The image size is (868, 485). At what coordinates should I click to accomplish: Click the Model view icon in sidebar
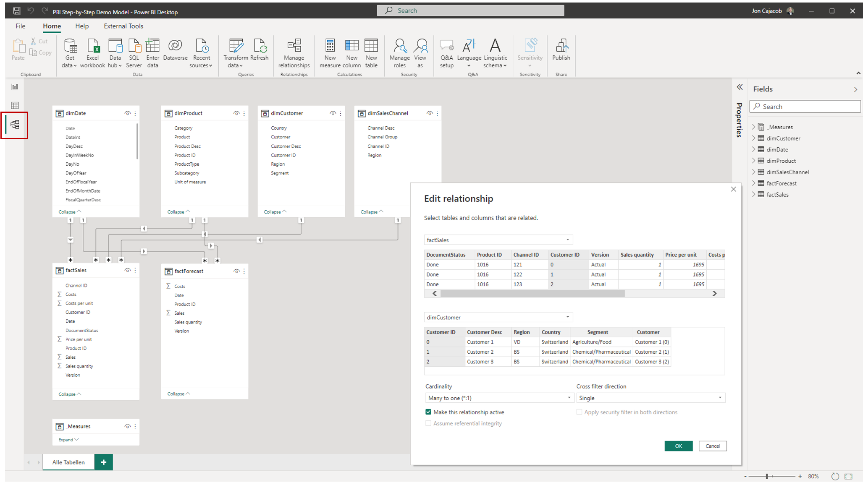click(x=15, y=124)
